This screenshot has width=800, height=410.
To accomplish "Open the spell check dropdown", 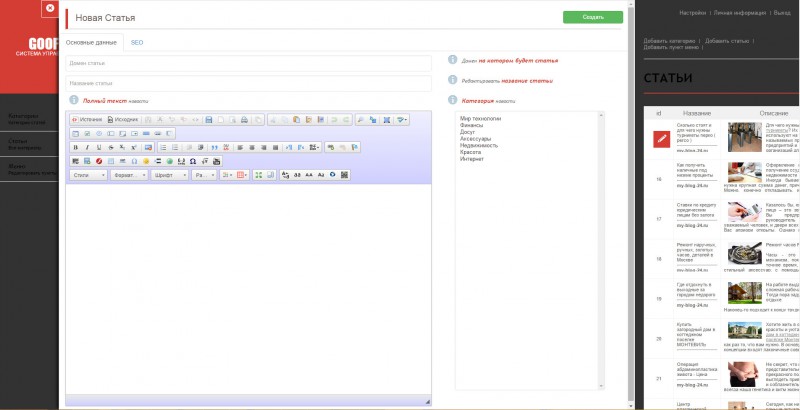I will point(402,120).
